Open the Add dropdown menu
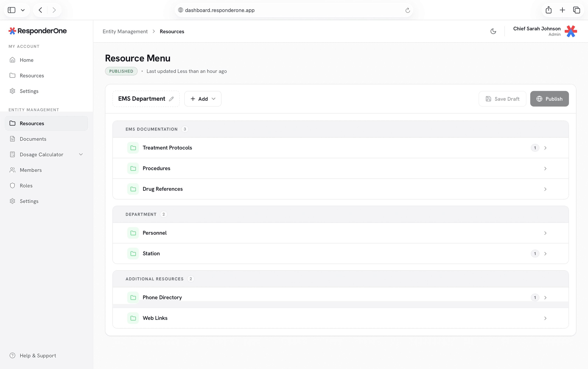The image size is (588, 369). (x=203, y=99)
